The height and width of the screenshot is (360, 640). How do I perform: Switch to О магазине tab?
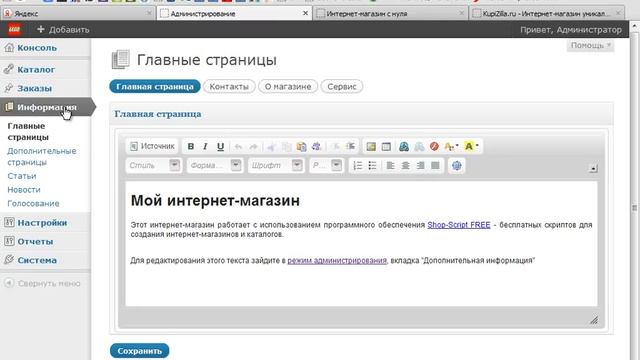click(288, 87)
